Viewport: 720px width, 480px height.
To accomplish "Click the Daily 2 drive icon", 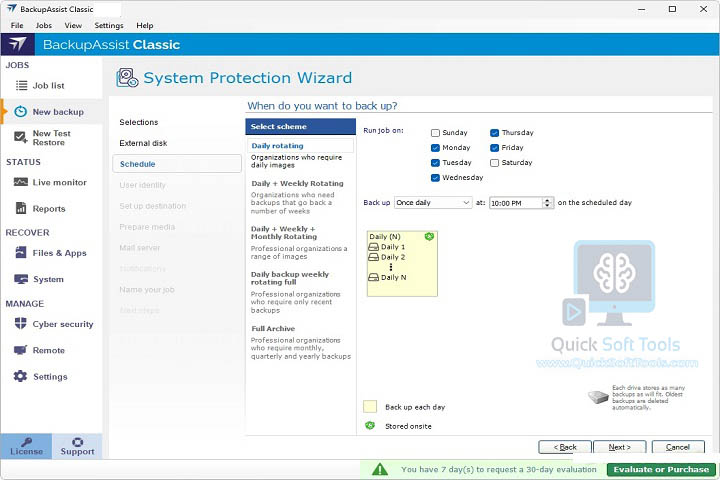I will click(374, 257).
